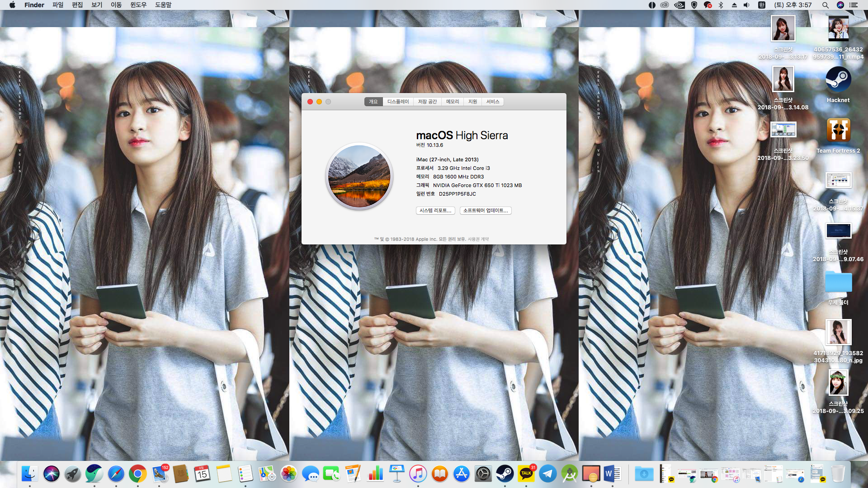
Task: Click the Bluetooth menu bar icon
Action: (x=721, y=5)
